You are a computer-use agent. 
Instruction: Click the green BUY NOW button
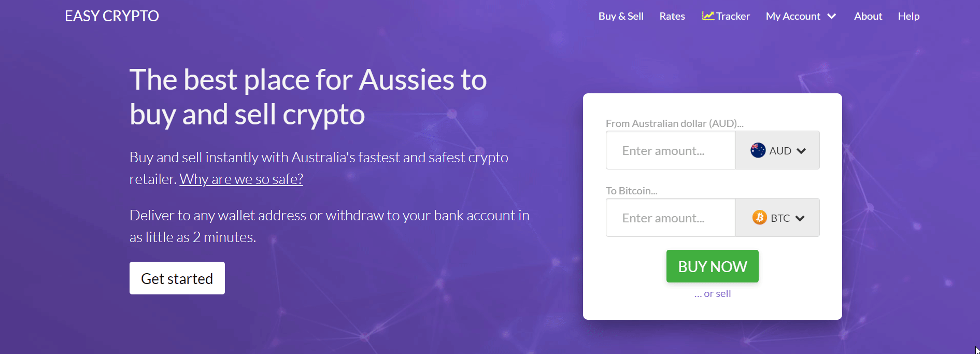712,266
